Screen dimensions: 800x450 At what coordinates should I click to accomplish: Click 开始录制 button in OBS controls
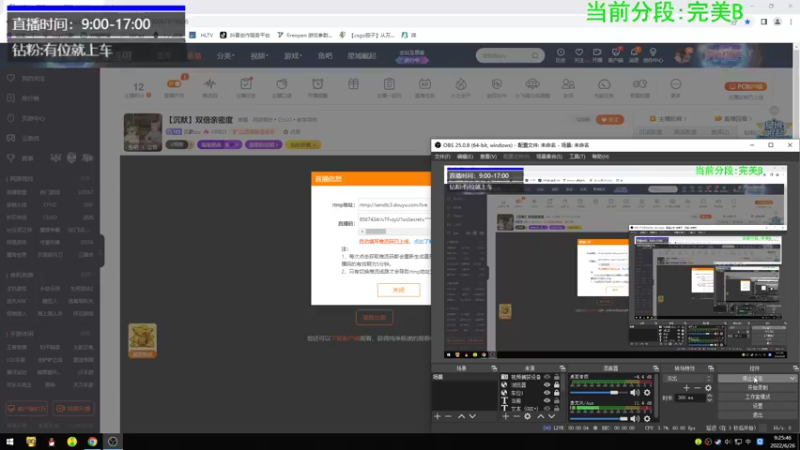[x=757, y=387]
